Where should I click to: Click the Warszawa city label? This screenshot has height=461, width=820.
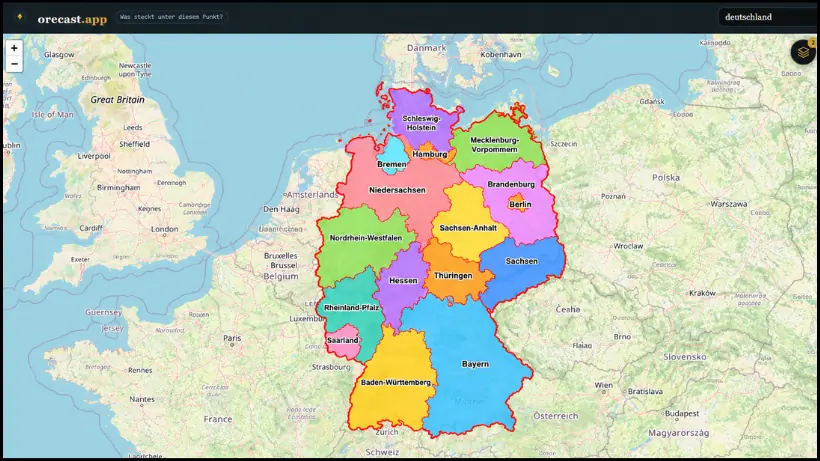(x=728, y=204)
